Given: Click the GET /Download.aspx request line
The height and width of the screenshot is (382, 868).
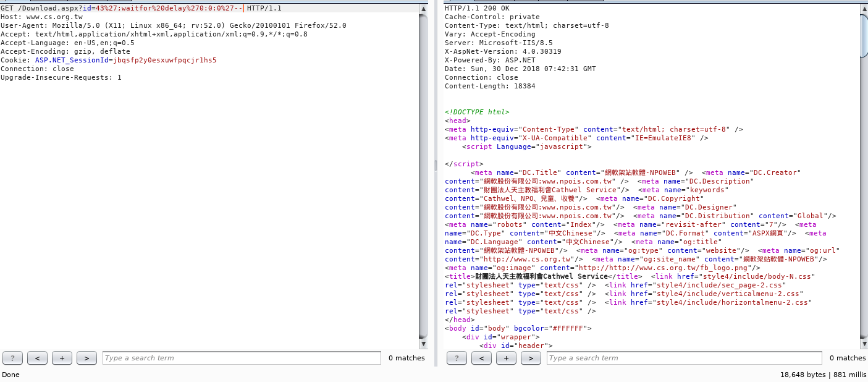Looking at the screenshot, I should point(141,8).
